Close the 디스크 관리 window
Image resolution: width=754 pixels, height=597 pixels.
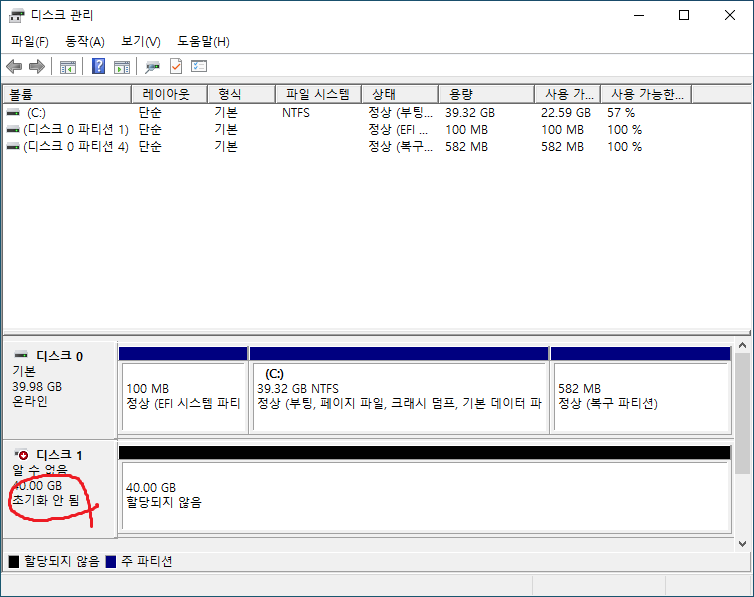point(729,15)
